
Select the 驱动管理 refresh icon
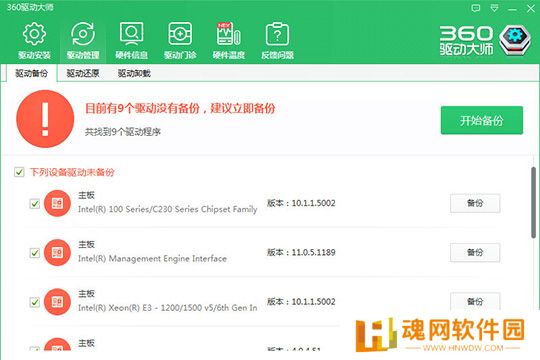click(x=83, y=34)
